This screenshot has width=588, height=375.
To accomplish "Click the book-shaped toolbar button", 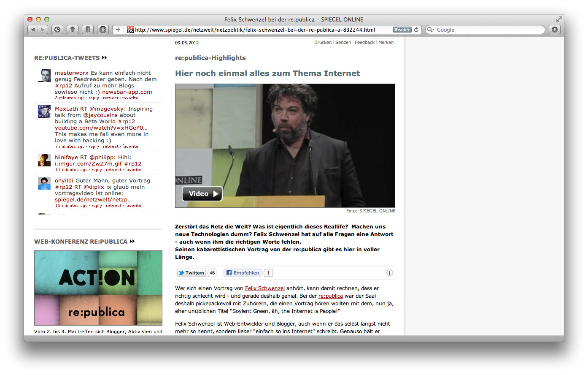I will pyautogui.click(x=88, y=30).
